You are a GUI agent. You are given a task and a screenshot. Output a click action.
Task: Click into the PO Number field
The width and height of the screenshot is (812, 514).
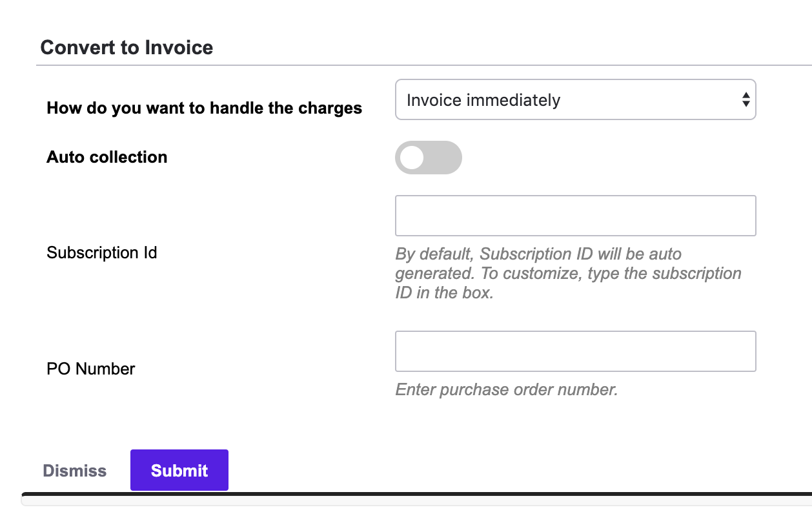[x=574, y=351]
